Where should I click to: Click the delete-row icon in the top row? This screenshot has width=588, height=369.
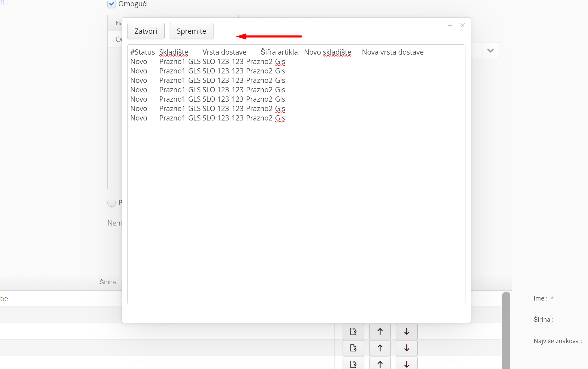(353, 332)
